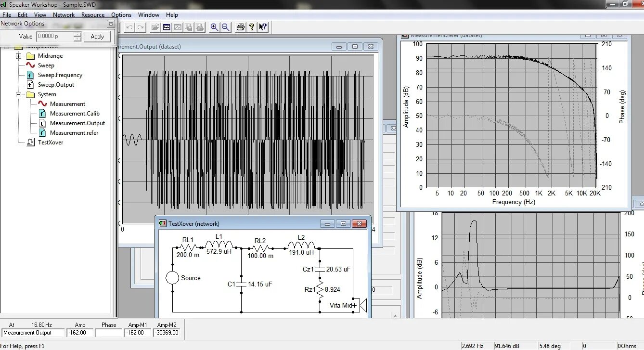Increase Value using the spinner up arrow

point(77,34)
